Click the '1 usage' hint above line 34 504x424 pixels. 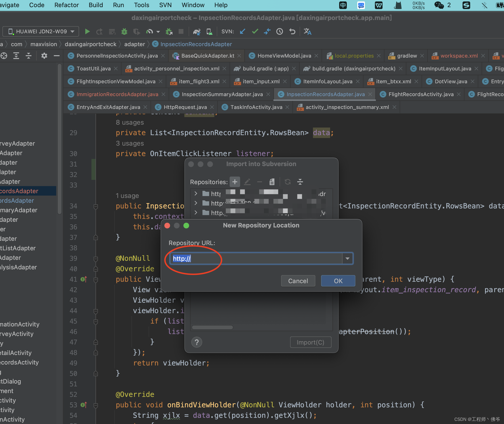point(127,196)
